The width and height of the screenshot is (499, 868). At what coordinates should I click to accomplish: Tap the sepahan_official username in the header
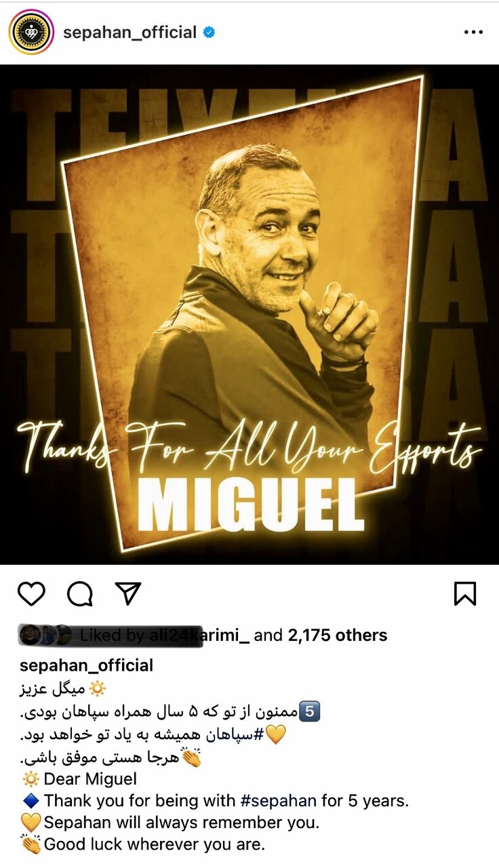point(130,32)
